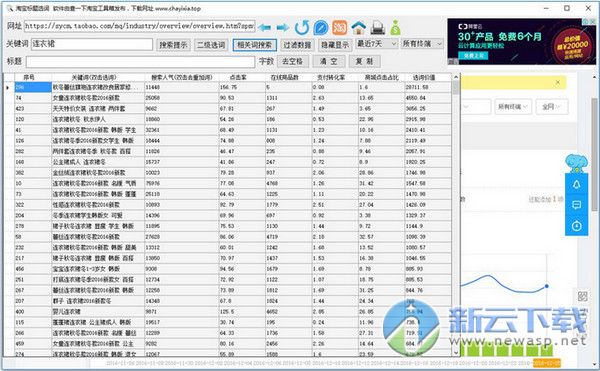Select the keyword cell in row 120
The height and width of the screenshot is (371, 600).
[98, 119]
